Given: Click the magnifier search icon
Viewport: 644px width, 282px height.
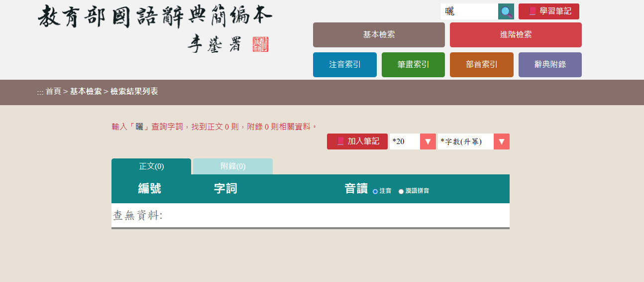Looking at the screenshot, I should [x=506, y=11].
